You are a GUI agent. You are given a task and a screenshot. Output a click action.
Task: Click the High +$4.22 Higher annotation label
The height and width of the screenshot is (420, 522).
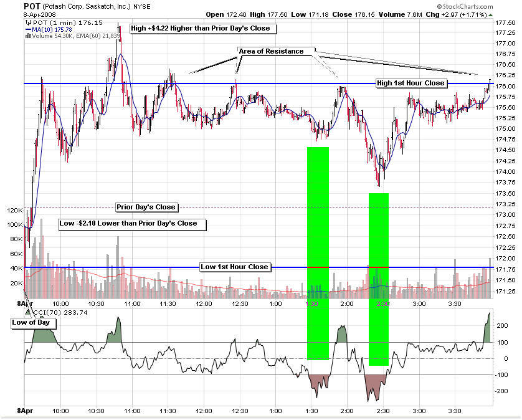coord(202,28)
